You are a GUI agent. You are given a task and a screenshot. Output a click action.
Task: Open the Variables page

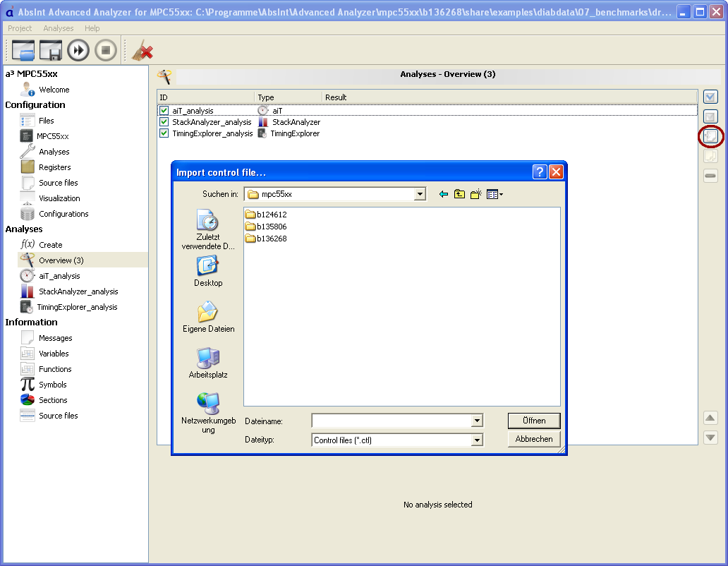pos(54,354)
